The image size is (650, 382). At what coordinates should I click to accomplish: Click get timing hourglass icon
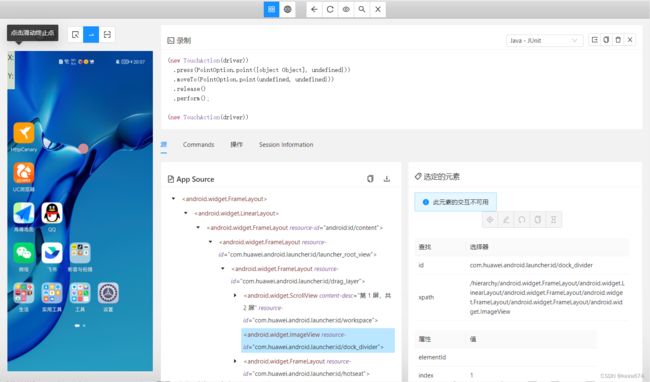[553, 220]
